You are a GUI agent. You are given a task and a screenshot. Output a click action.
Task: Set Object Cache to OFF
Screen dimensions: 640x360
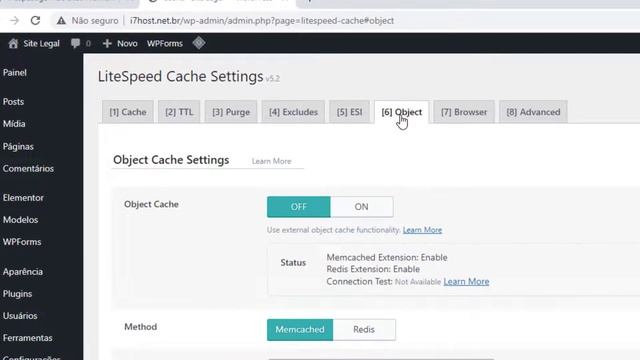[x=299, y=207]
